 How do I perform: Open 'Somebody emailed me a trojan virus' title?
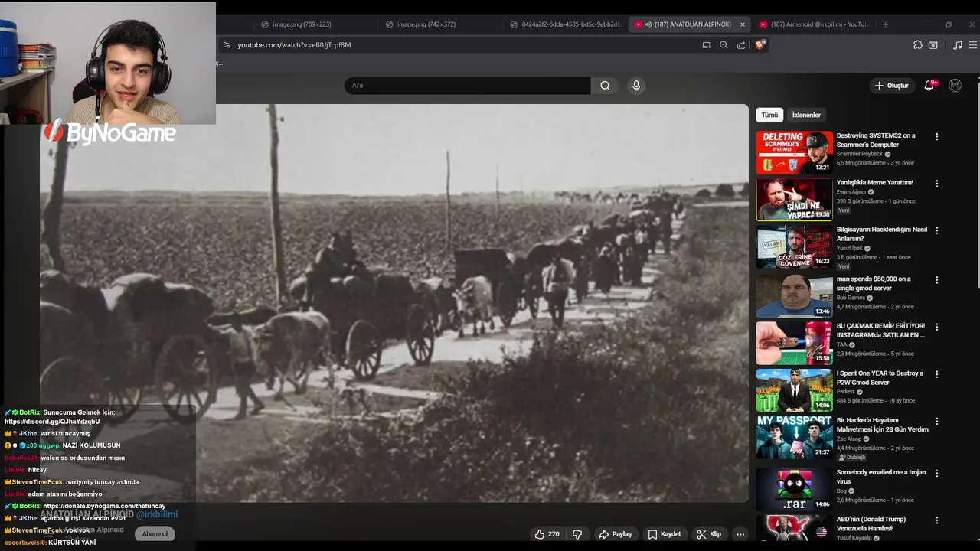tap(881, 477)
